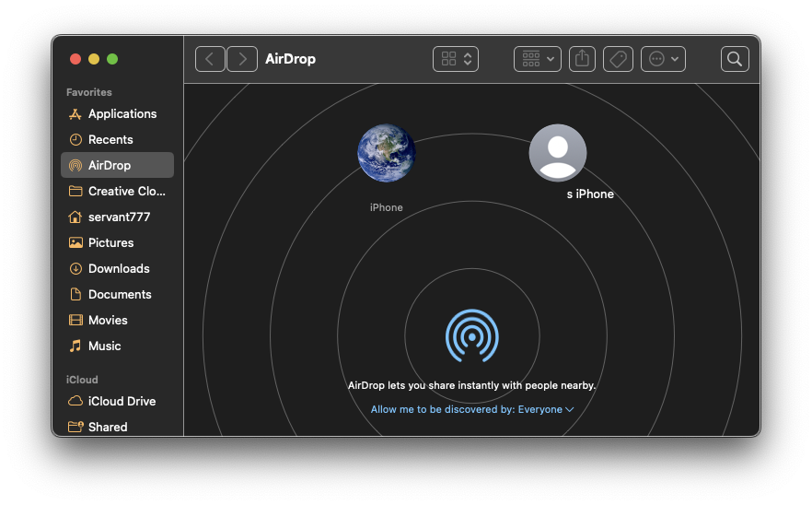Click the red close window button
Viewport: 812px width, 505px height.
click(75, 59)
